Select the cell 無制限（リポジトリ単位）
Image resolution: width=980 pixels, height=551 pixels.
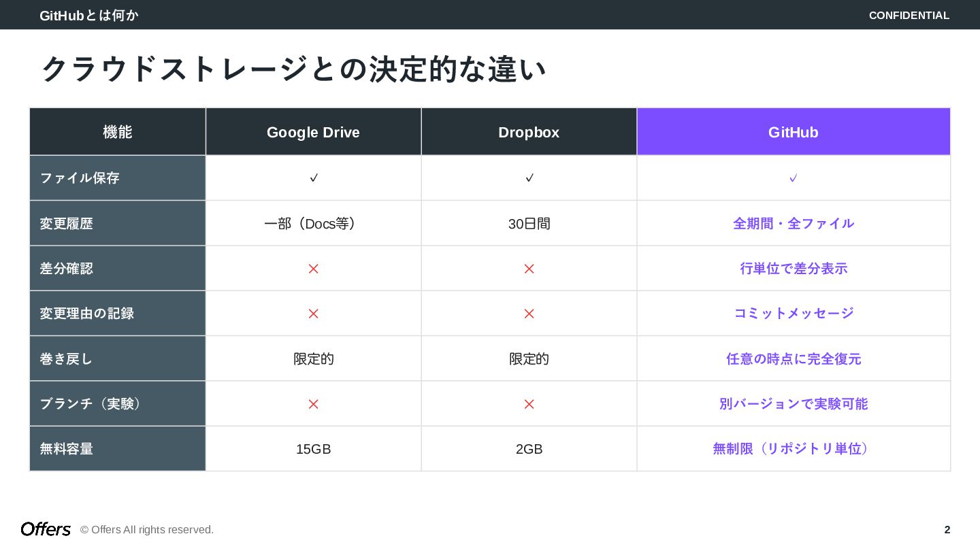click(x=794, y=449)
